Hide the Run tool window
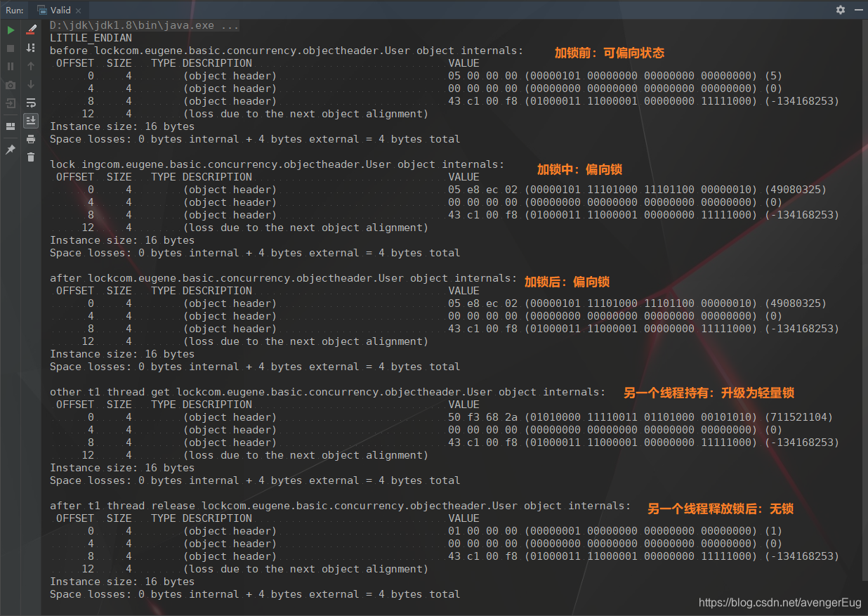This screenshot has height=616, width=868. tap(858, 10)
